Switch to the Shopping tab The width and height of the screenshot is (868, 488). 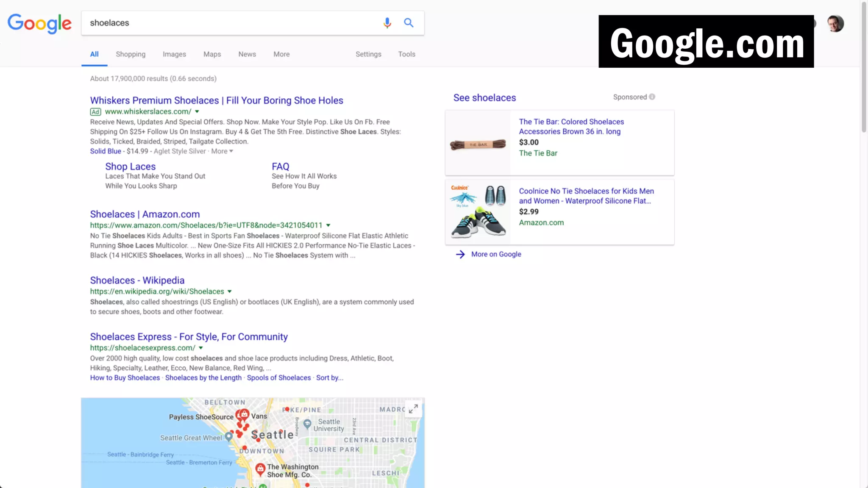click(x=131, y=54)
